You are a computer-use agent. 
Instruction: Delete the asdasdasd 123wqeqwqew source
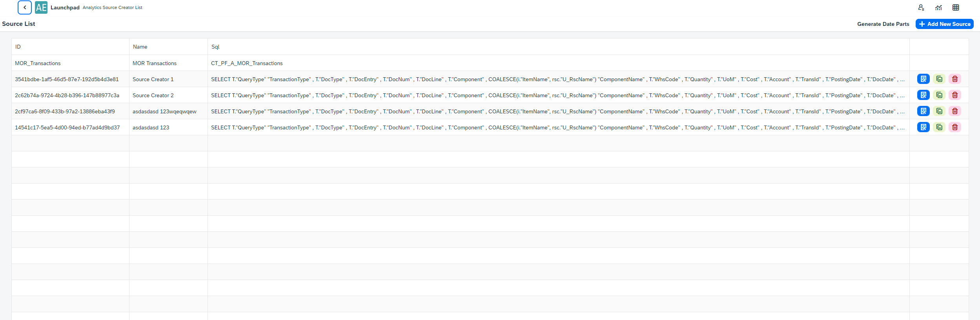tap(955, 111)
